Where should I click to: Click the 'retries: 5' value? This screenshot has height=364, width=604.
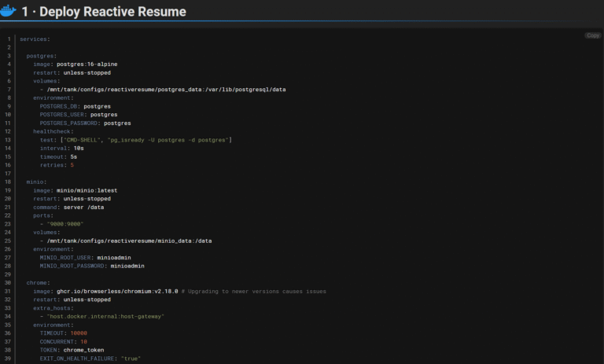(72, 165)
